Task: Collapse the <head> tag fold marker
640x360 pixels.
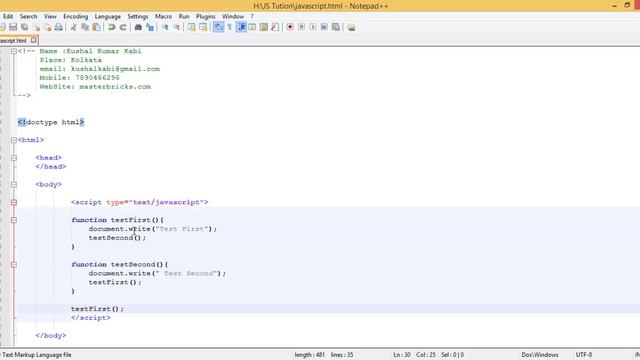Action: click(x=14, y=158)
